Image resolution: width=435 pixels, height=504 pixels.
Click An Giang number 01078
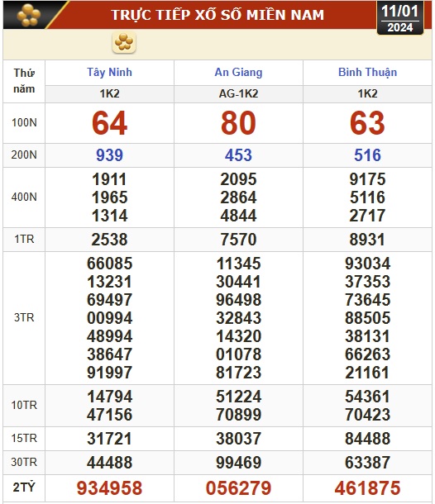(x=238, y=354)
